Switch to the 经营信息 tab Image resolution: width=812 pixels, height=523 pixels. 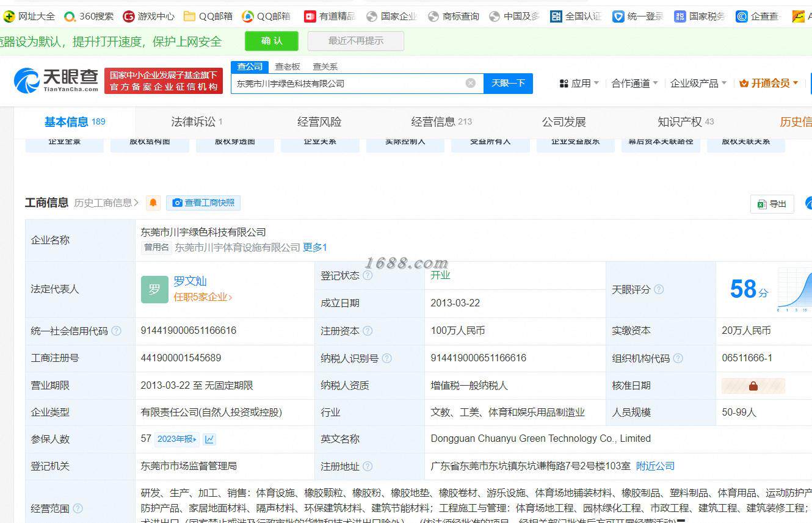(441, 122)
